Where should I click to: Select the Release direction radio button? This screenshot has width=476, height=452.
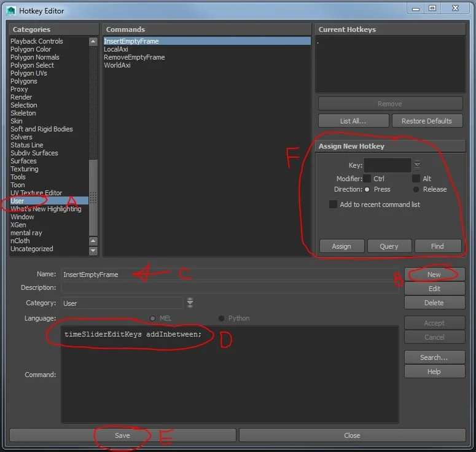click(416, 189)
